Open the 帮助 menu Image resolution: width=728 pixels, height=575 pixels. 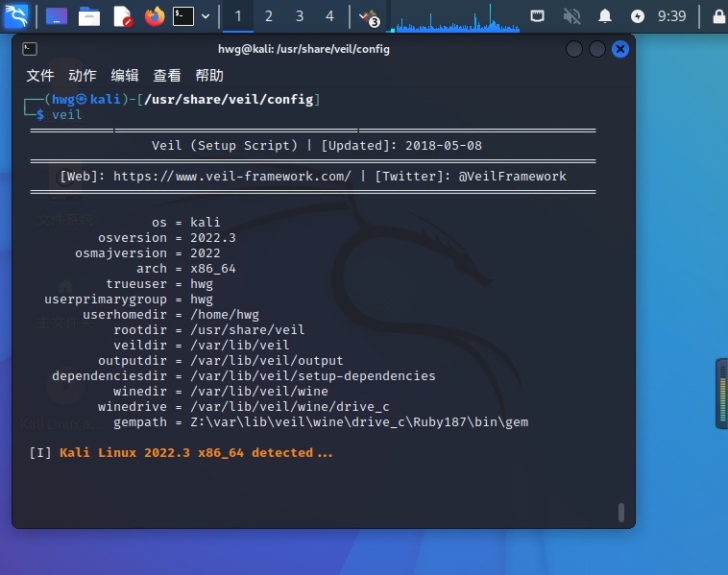[x=209, y=75]
